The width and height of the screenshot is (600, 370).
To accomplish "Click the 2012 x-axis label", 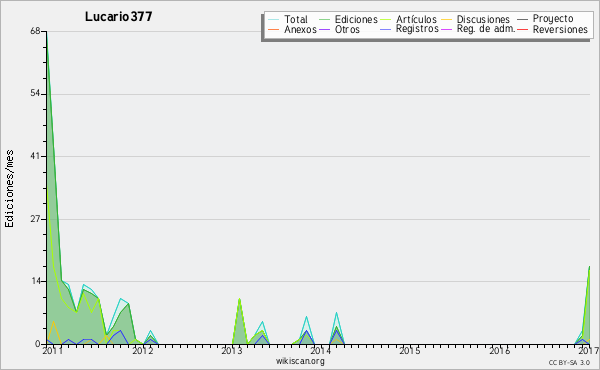I will tap(143, 350).
